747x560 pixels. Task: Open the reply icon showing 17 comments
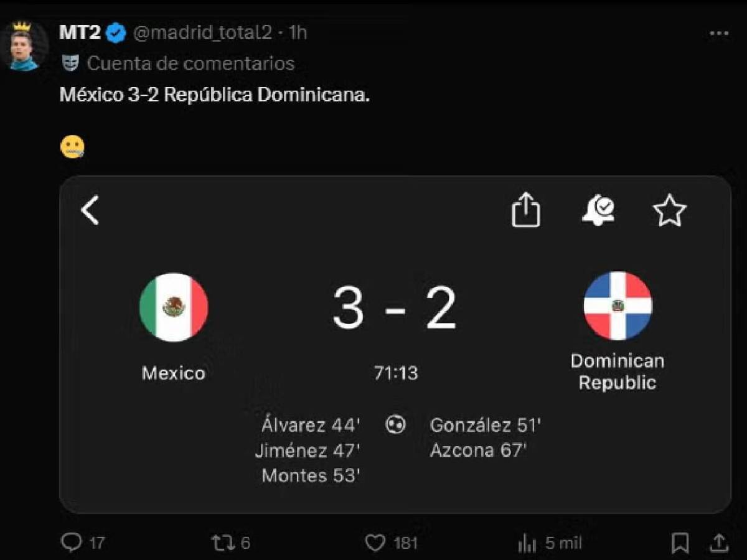(74, 543)
